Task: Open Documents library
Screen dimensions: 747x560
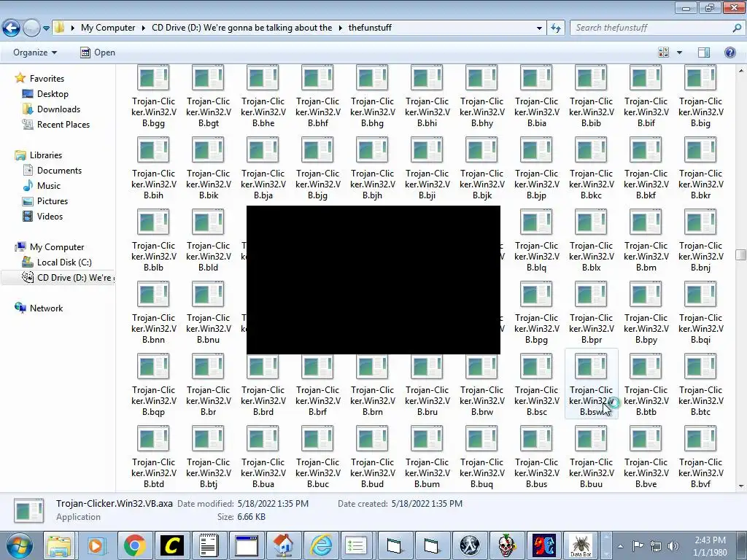Action: [x=59, y=171]
